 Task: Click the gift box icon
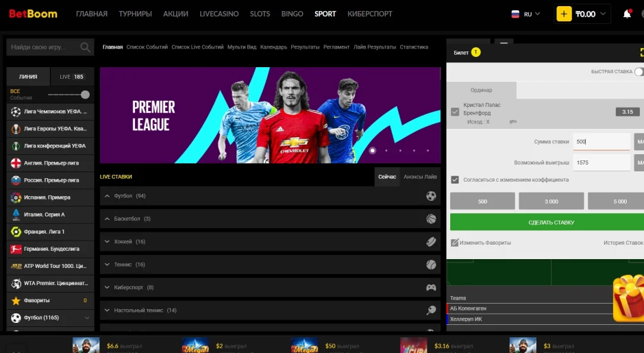628,298
